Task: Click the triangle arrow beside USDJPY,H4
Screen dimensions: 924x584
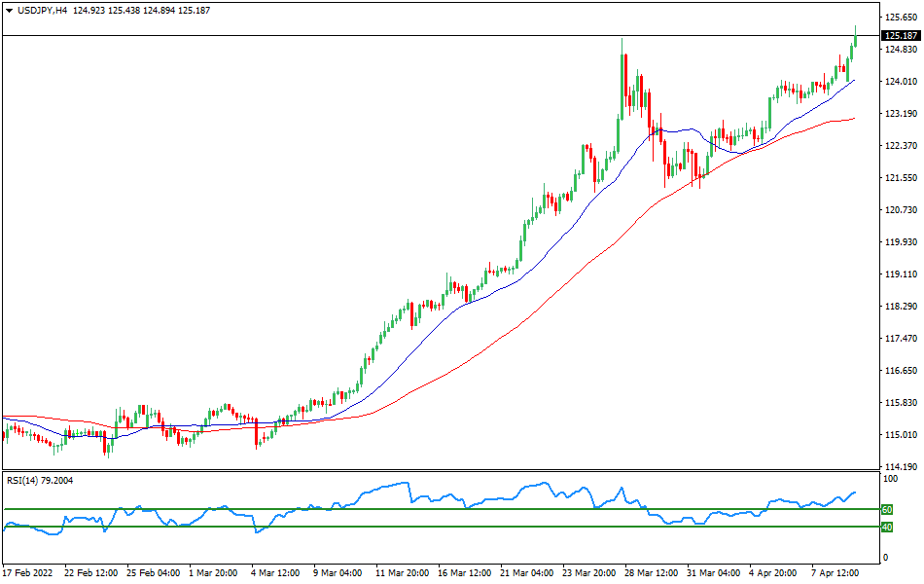Action: 9,10
